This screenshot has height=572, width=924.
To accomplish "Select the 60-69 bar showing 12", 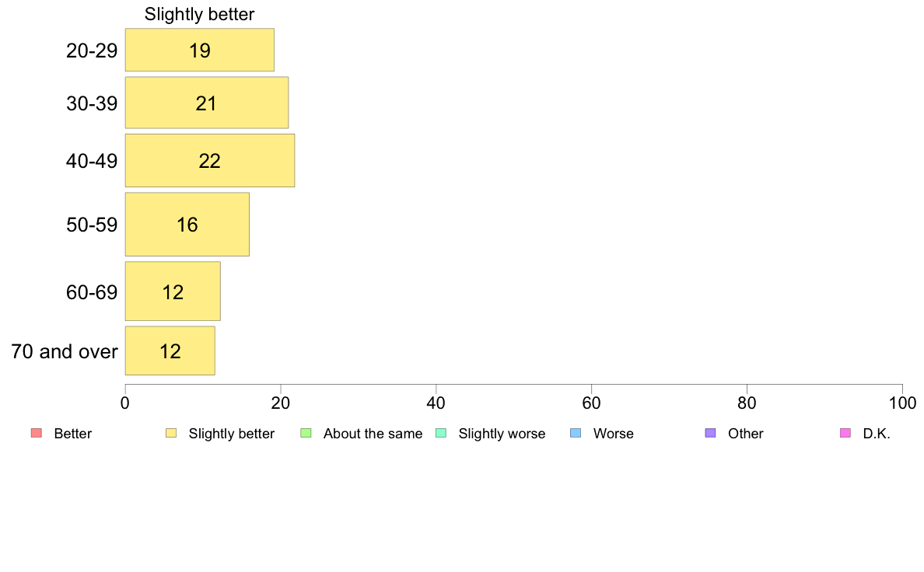I will [173, 291].
